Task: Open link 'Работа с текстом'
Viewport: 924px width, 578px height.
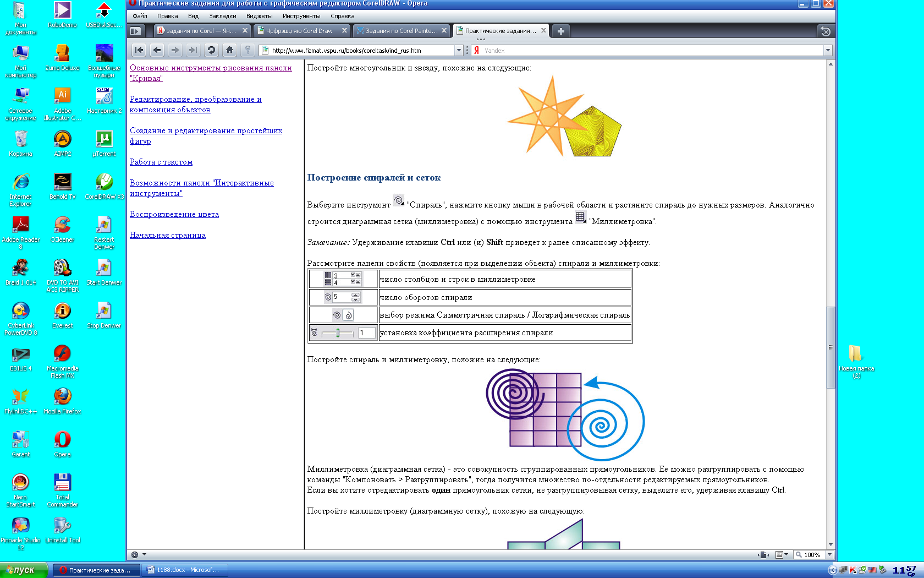Action: point(161,162)
